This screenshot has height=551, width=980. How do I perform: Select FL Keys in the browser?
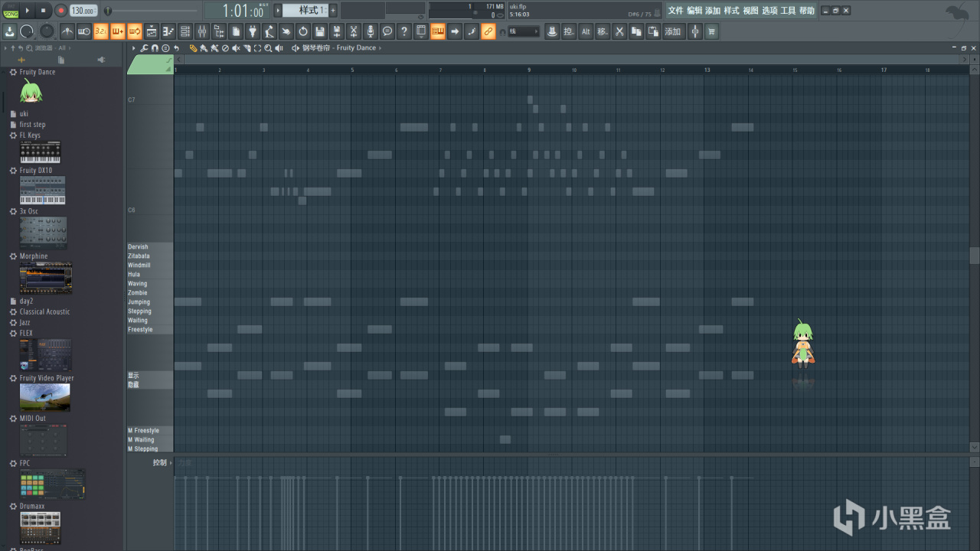(30, 135)
